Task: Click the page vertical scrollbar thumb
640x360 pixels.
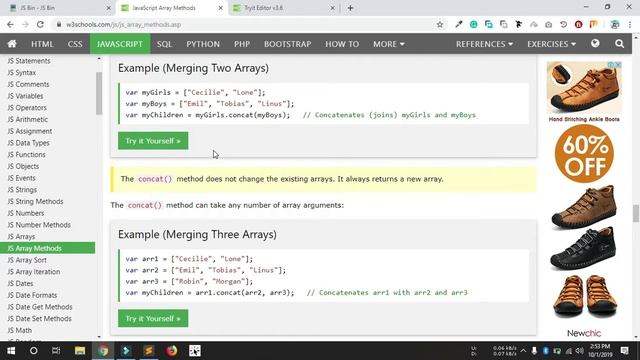Action: click(x=636, y=213)
